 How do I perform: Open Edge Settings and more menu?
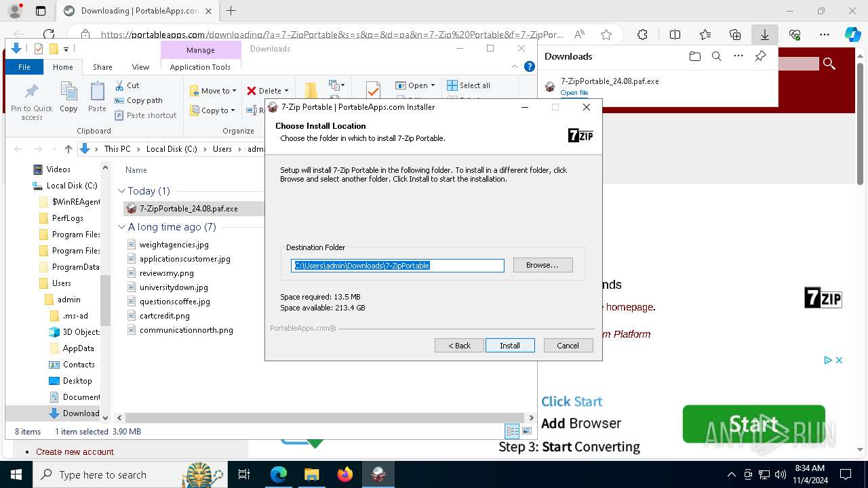pos(825,35)
